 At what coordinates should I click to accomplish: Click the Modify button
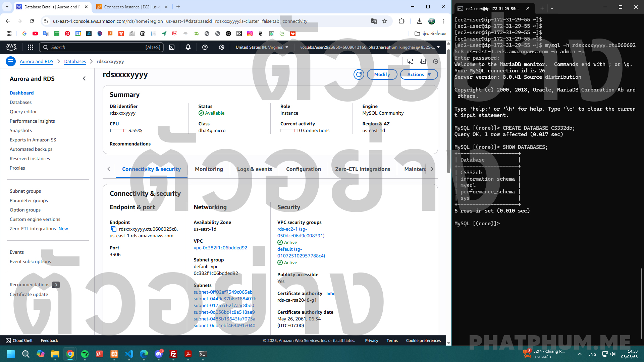pos(382,74)
